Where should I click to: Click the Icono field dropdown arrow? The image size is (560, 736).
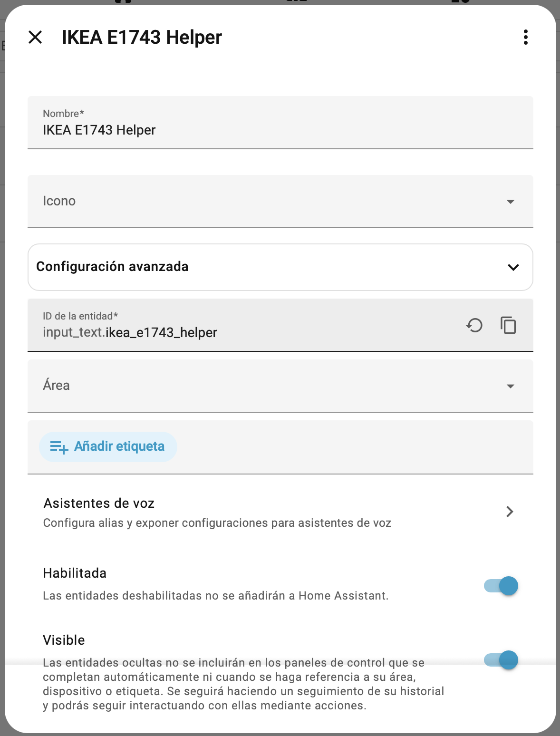pyautogui.click(x=511, y=202)
